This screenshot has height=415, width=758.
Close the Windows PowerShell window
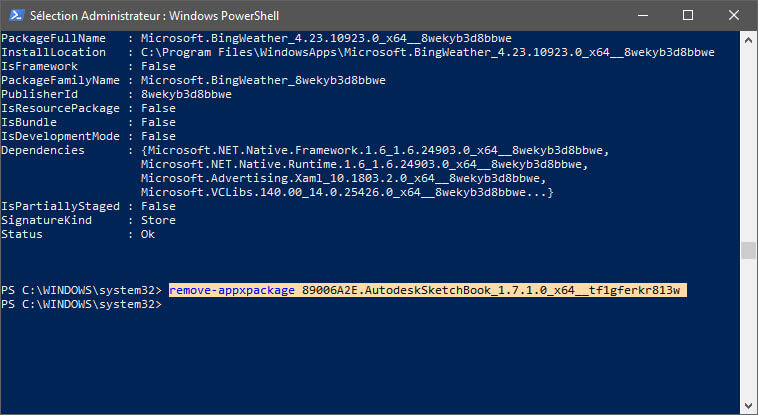(733, 15)
